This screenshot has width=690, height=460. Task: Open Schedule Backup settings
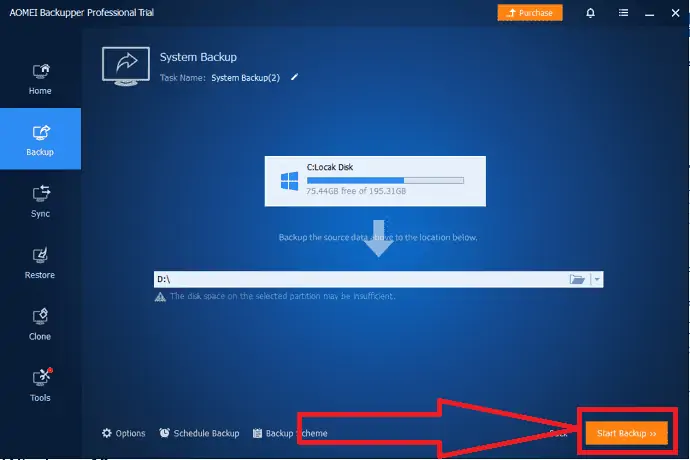[199, 433]
